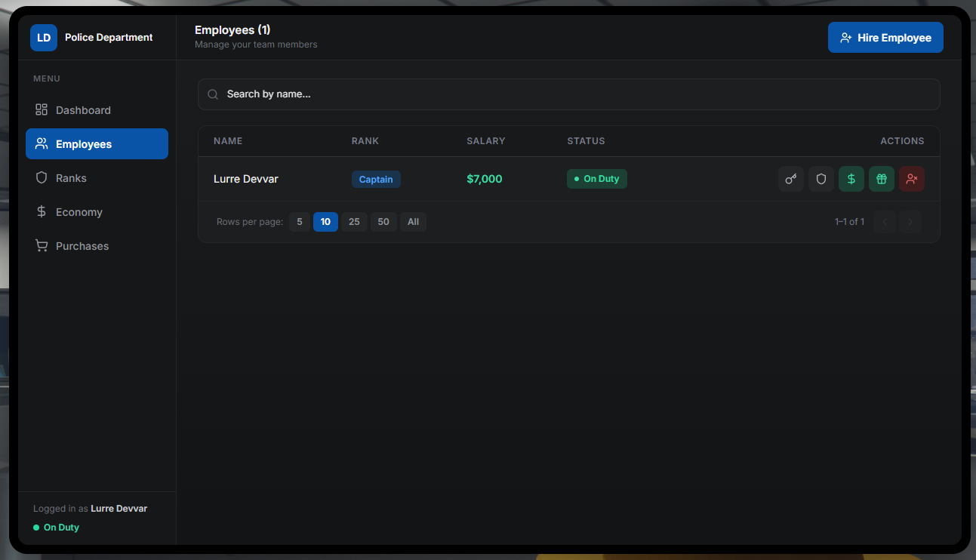Click the Lurre Devvar name cell
Screen dimensions: 976x560
tap(246, 179)
